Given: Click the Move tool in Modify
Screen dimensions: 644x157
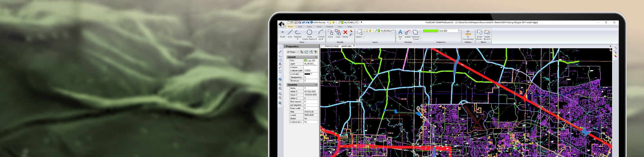Looking at the screenshot, I should pyautogui.click(x=330, y=33).
